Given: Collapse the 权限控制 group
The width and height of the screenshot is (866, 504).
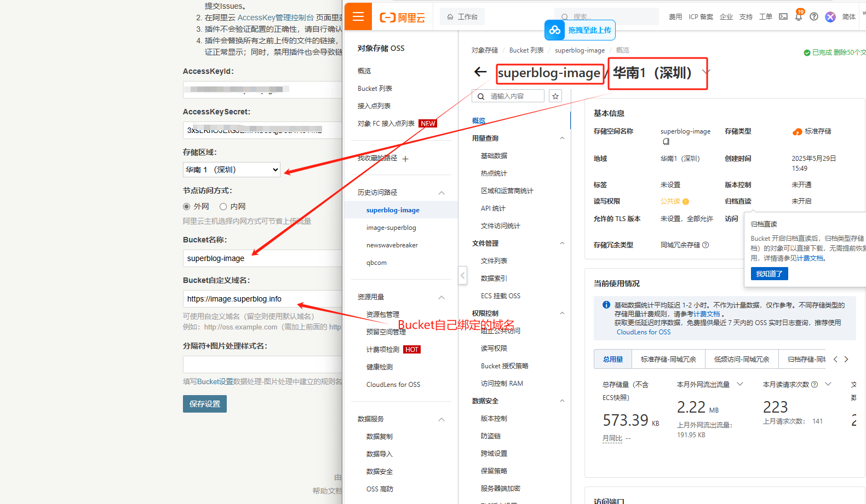Looking at the screenshot, I should coord(562,313).
